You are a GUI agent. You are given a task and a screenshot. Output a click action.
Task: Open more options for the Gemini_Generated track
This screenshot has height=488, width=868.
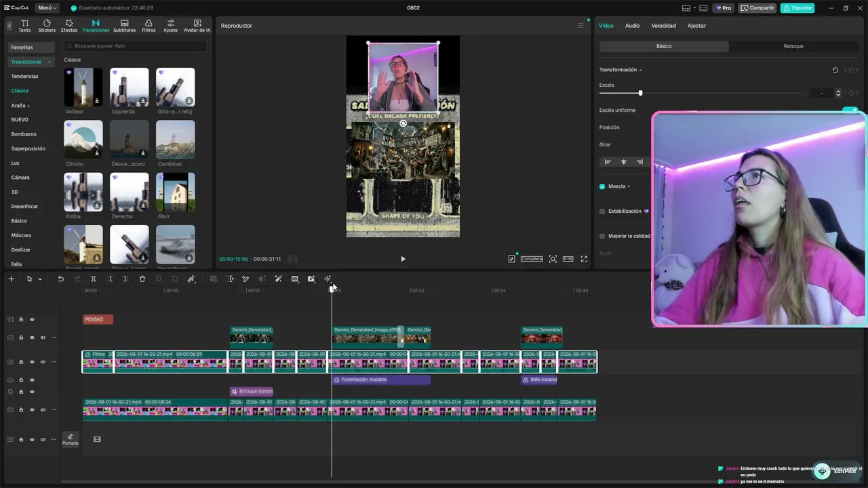tap(54, 338)
